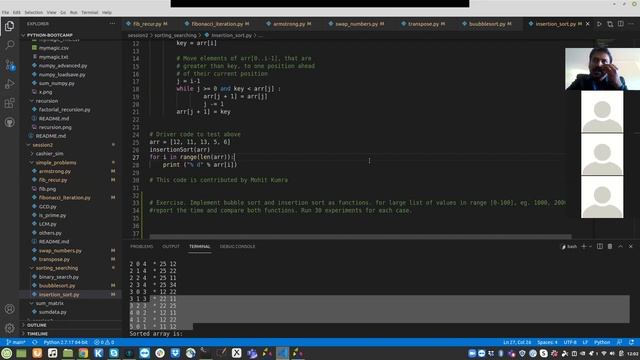Image resolution: width=640 pixels, height=360 pixels.
Task: Expand the OUTLINE section
Action: pos(36,325)
